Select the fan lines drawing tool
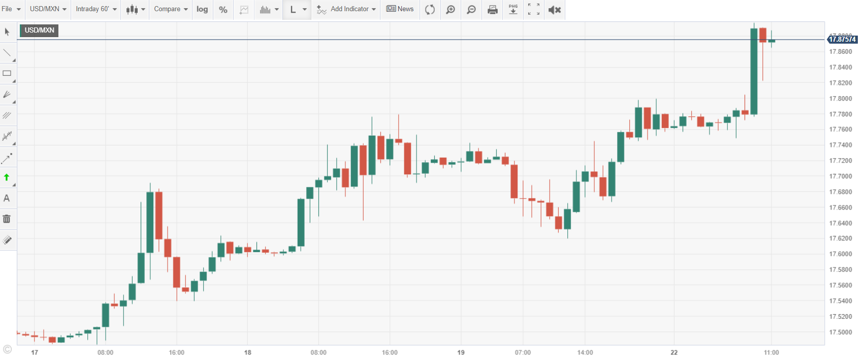 click(7, 95)
